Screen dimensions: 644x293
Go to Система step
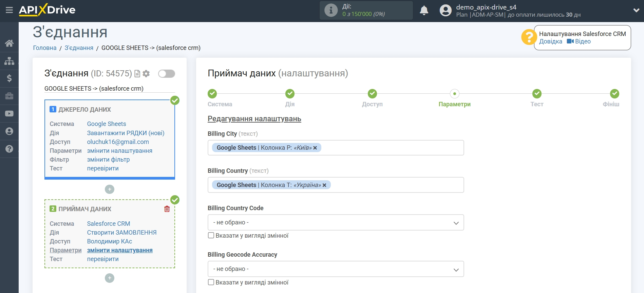pyautogui.click(x=212, y=94)
